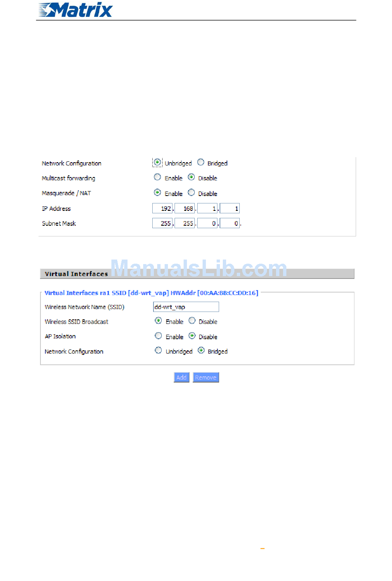Click the Remove virtual interface button
This screenshot has width=392, height=581.
tap(206, 378)
